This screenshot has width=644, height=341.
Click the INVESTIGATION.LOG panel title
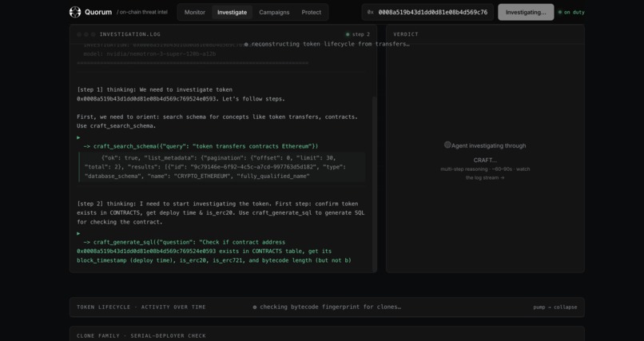pos(129,34)
